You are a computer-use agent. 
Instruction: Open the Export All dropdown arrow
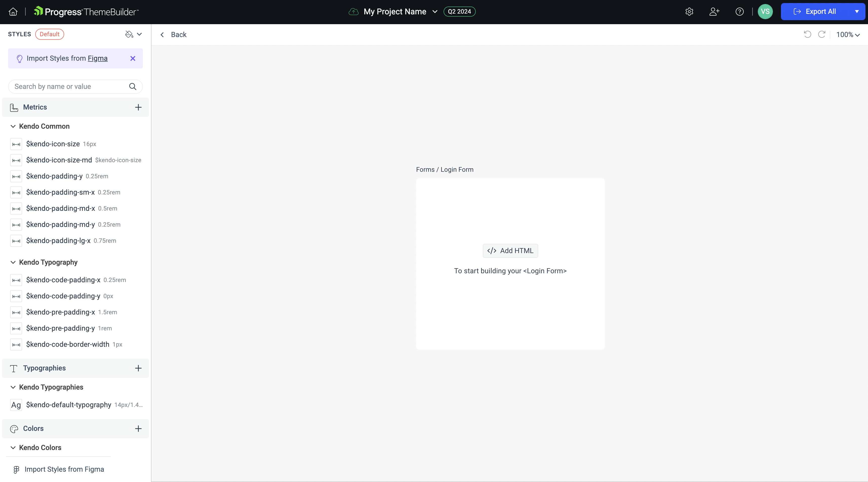click(x=856, y=12)
